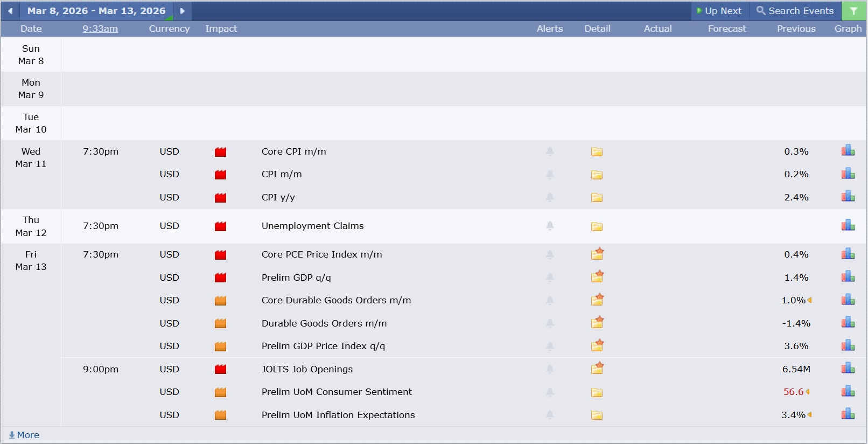868x444 pixels.
Task: Open Search Events
Action: click(795, 11)
